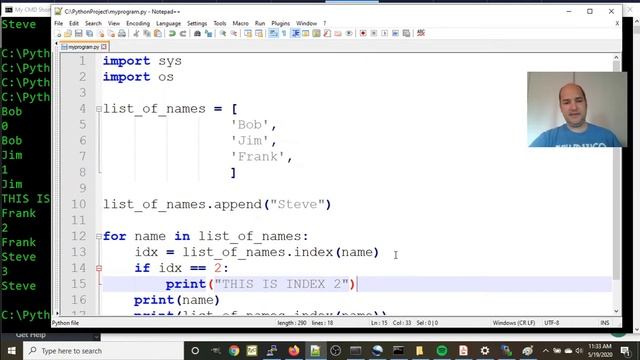This screenshot has height=360, width=640.
Task: Collapse the list_of_names fold on line 4
Action: point(99,109)
